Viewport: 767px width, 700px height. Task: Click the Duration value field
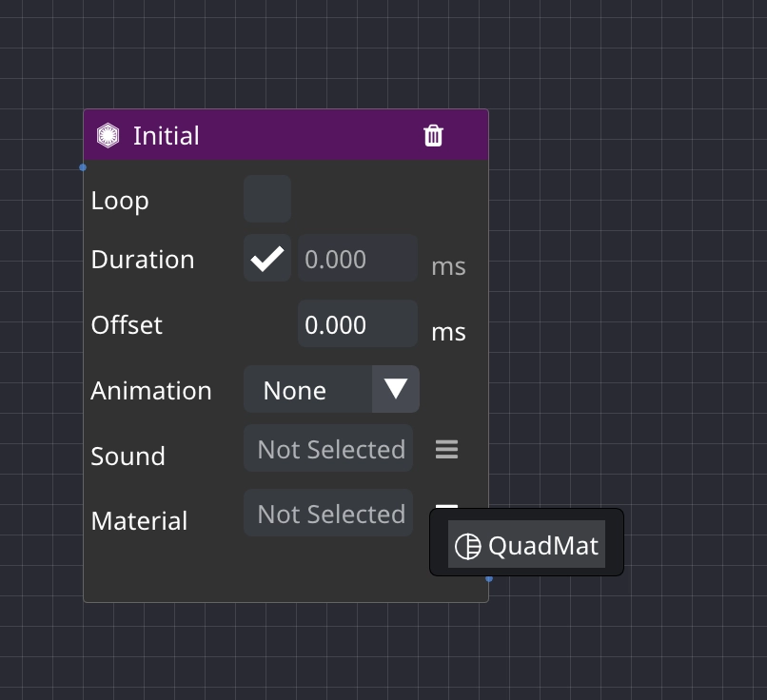click(358, 258)
